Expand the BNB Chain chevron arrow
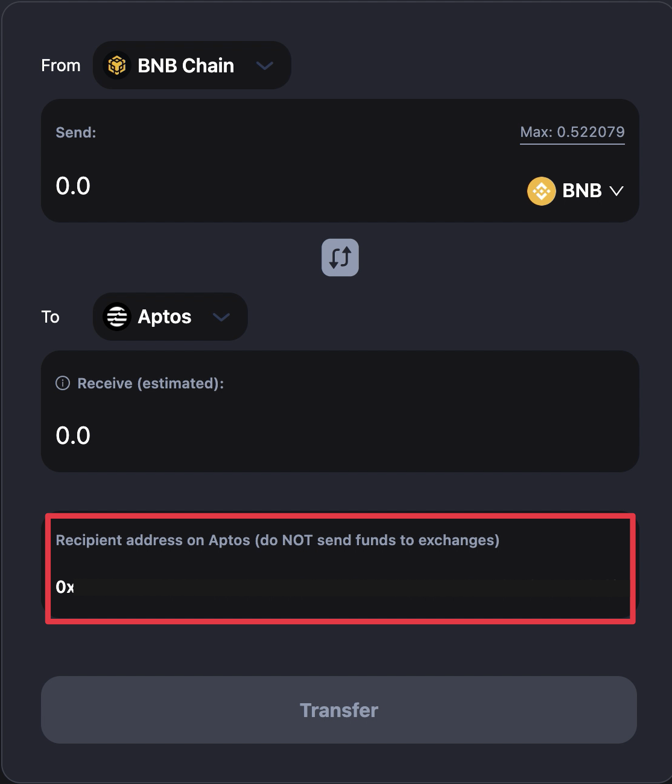The width and height of the screenshot is (672, 784). click(265, 66)
